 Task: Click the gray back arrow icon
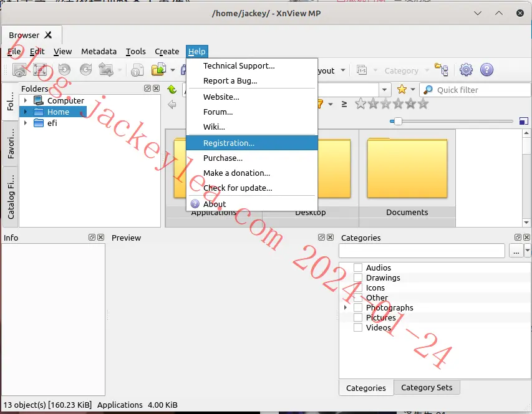point(172,104)
